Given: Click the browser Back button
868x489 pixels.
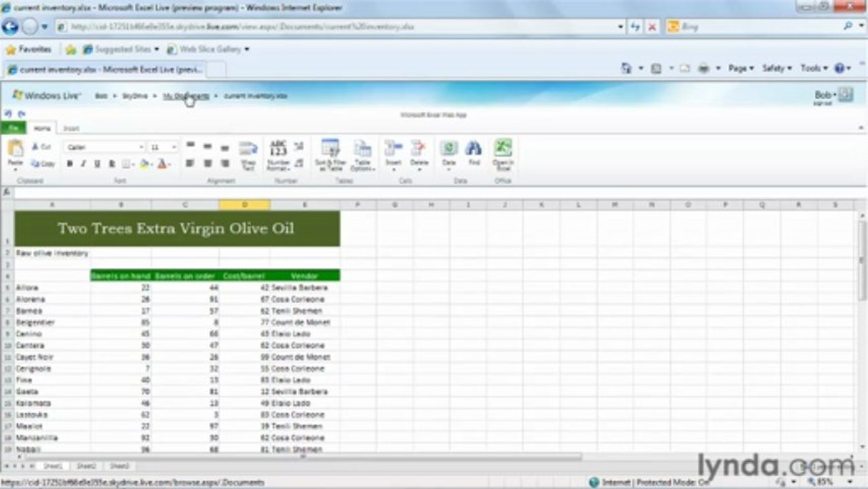Looking at the screenshot, I should click(10, 27).
